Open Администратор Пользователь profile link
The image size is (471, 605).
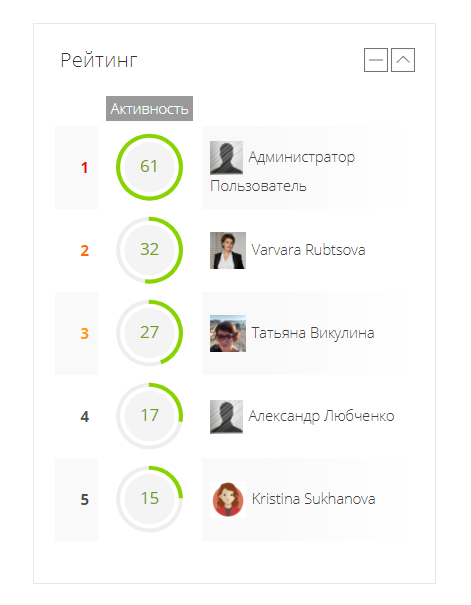pos(282,171)
